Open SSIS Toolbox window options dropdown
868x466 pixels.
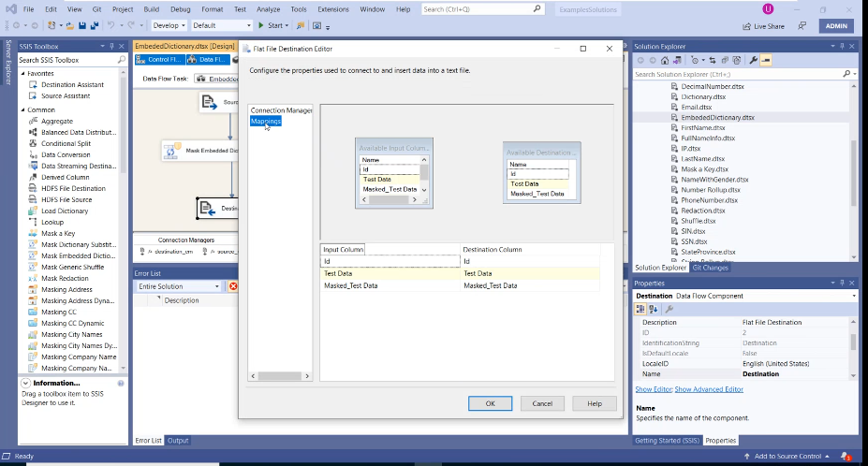pyautogui.click(x=102, y=47)
